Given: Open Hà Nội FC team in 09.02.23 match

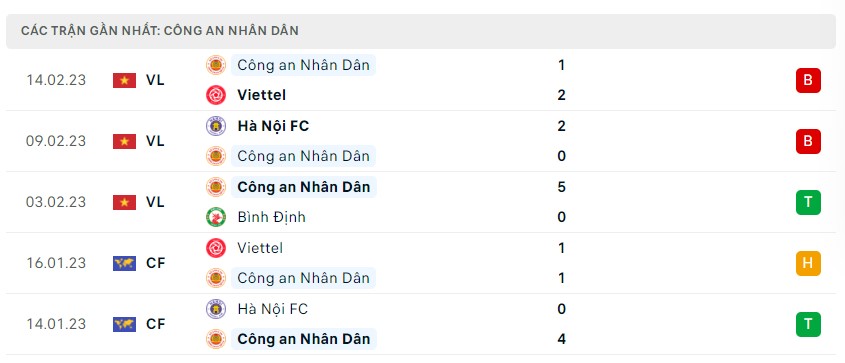Looking at the screenshot, I should click(x=273, y=126).
